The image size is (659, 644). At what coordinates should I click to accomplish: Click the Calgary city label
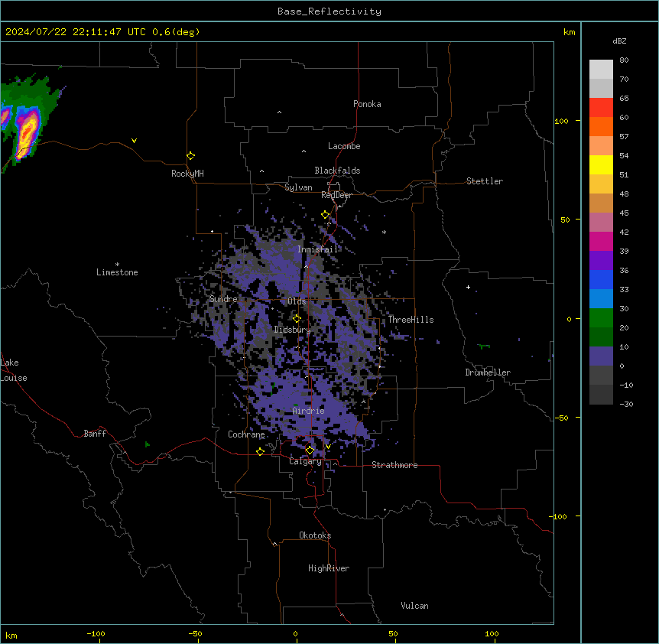pyautogui.click(x=306, y=461)
